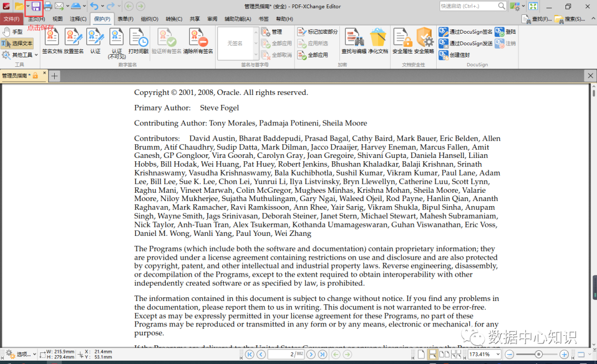
Task: Collapse the ribbon with the chevron
Action: (593, 18)
